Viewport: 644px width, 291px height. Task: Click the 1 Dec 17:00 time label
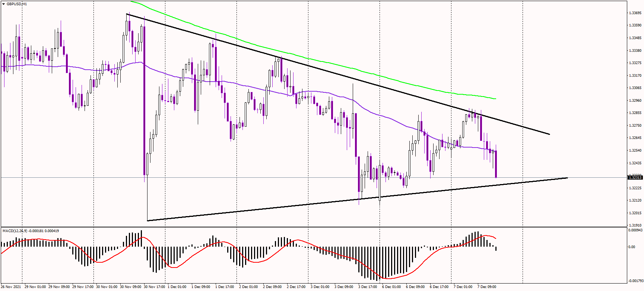tap(225, 287)
